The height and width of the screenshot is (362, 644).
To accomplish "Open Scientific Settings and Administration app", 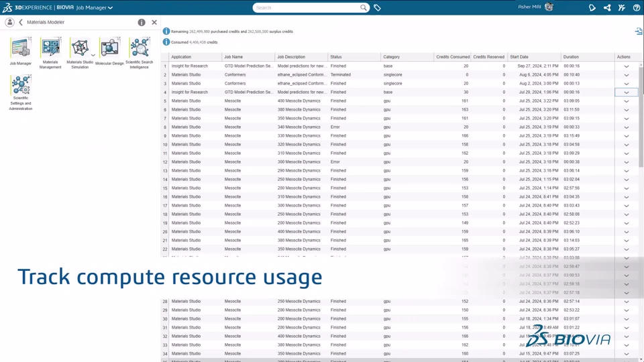I will 21,85.
